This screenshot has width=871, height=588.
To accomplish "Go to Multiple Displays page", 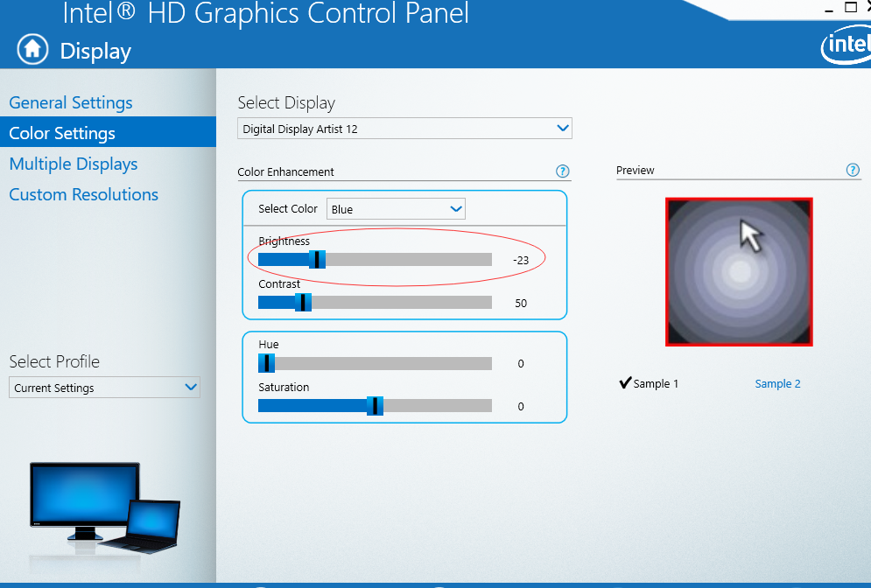I will 74,164.
